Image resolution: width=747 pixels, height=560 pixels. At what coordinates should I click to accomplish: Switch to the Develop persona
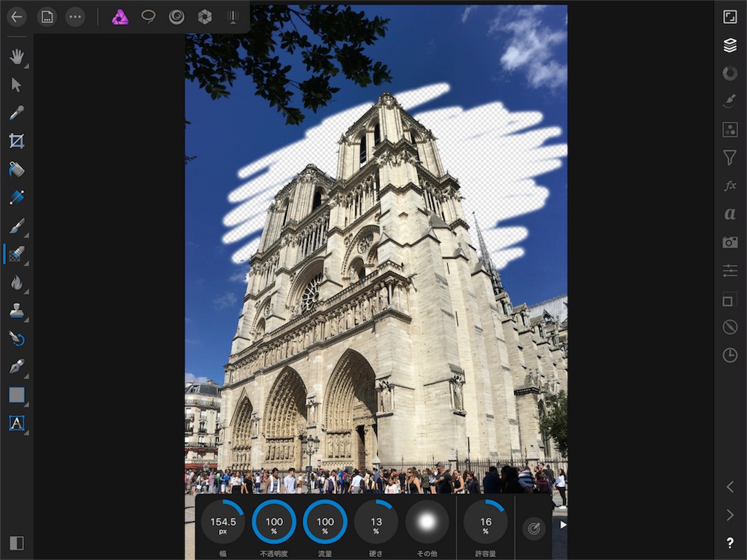coord(204,17)
